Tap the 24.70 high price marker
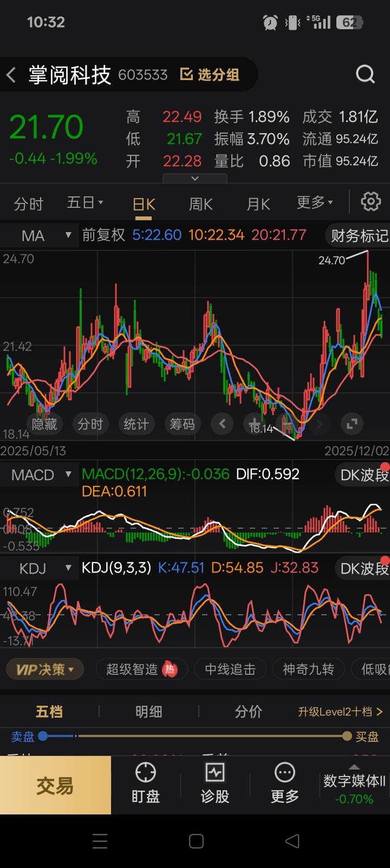 (x=331, y=260)
